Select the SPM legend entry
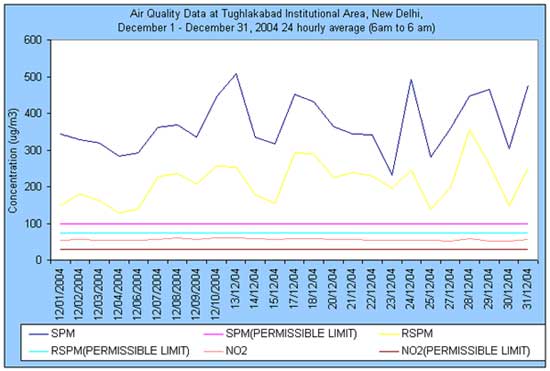This screenshot has height=371, width=550. click(52, 333)
